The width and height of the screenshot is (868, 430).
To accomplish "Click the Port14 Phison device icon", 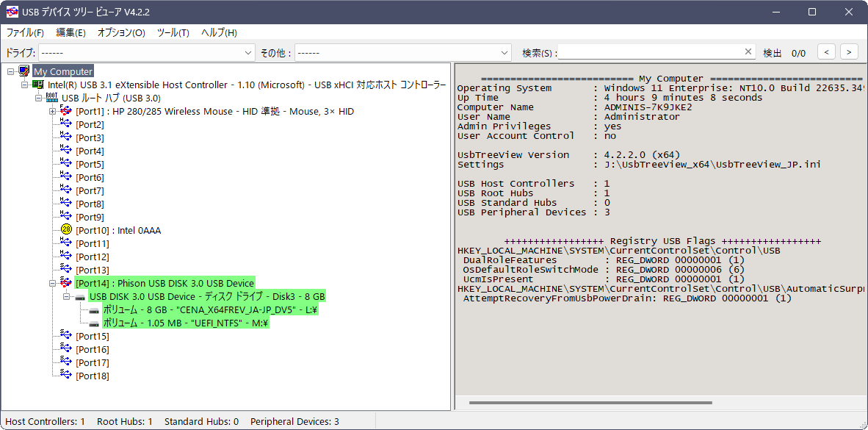I will coord(66,283).
